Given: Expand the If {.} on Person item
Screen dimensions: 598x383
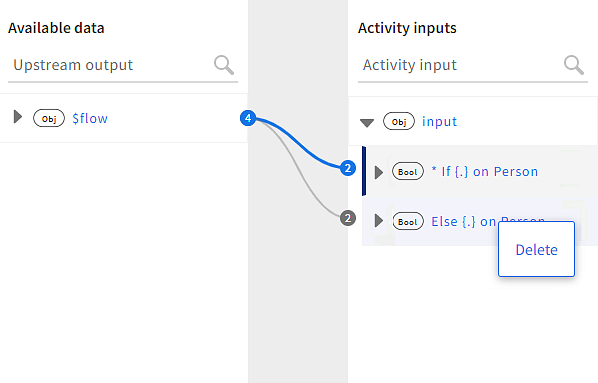Looking at the screenshot, I should (378, 172).
